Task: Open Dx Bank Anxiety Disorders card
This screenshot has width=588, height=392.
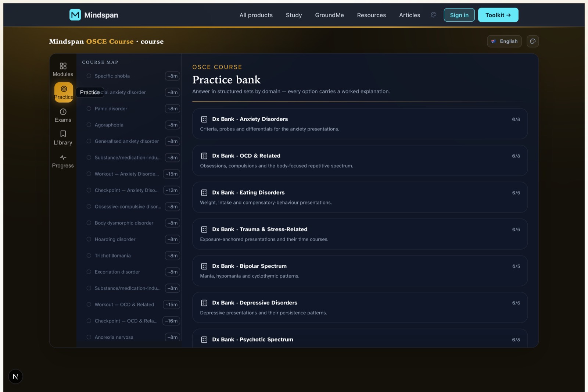Action: pos(360,124)
